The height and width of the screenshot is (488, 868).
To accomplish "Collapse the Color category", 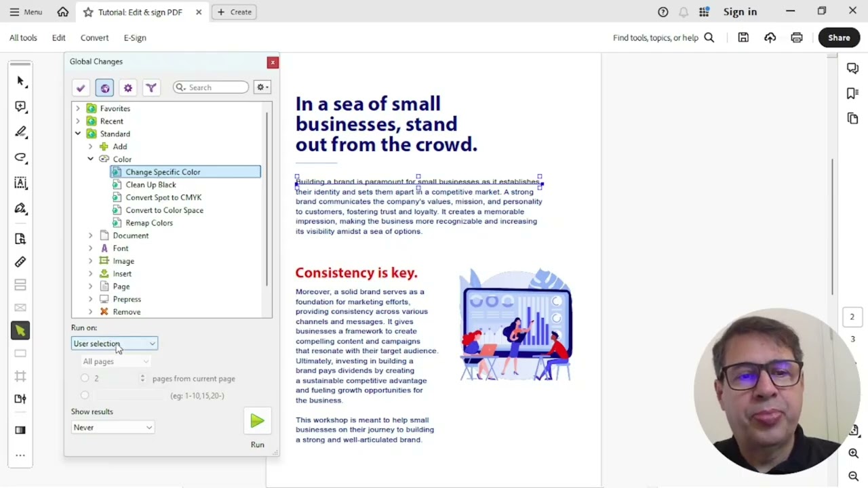I will tap(90, 159).
